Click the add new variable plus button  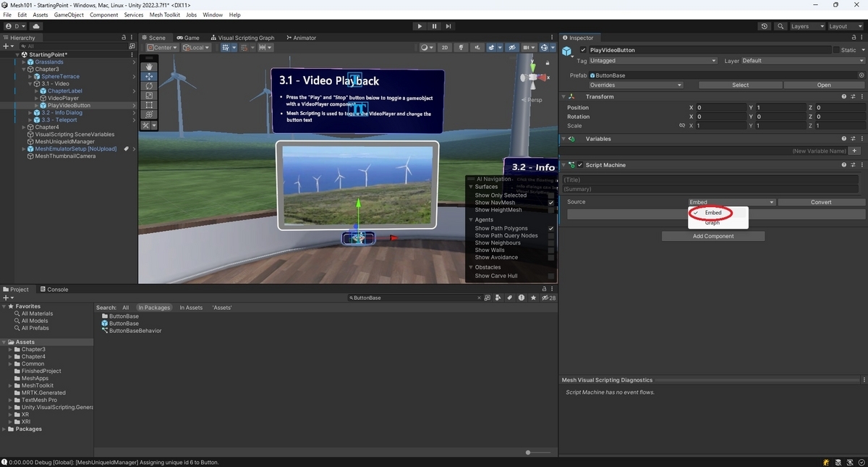pyautogui.click(x=855, y=151)
